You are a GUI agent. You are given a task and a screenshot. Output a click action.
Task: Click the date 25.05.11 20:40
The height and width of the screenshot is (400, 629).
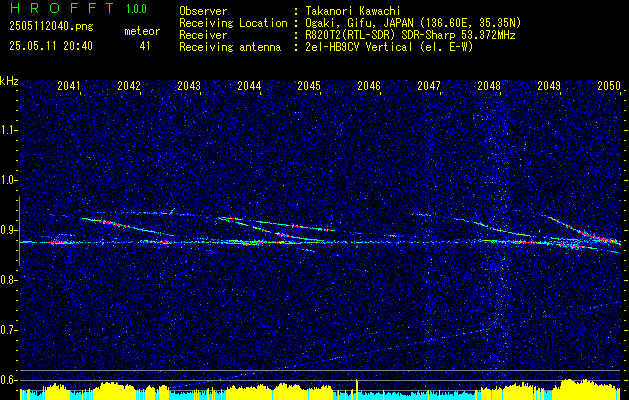click(51, 46)
